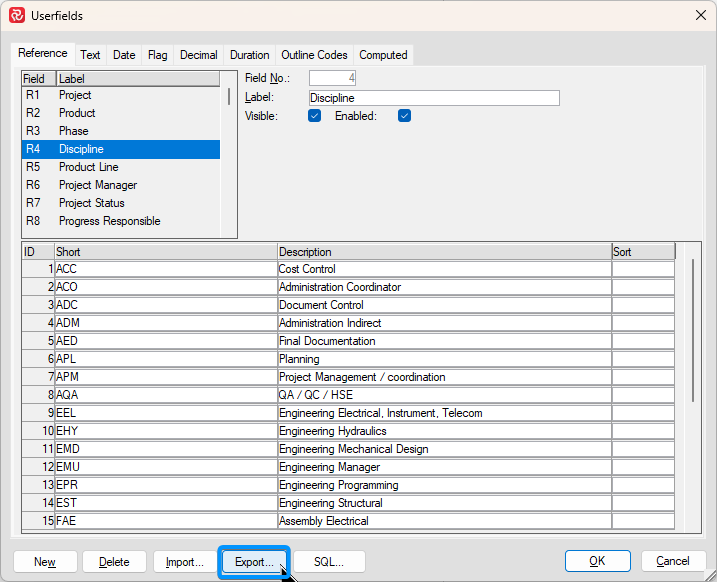The image size is (717, 582).
Task: Click the Userfields app icon in title bar
Action: [x=16, y=16]
